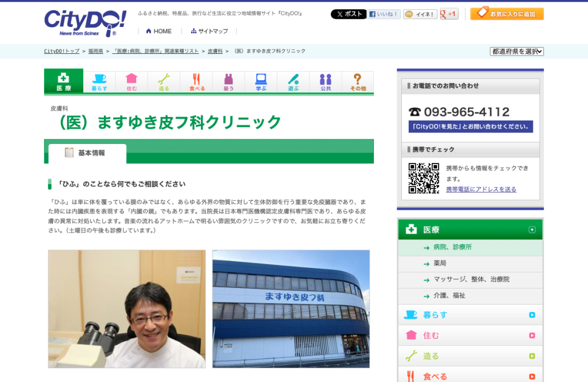Expand the 食べる sidebar section arrow
The width and height of the screenshot is (588, 382).
pos(532,376)
